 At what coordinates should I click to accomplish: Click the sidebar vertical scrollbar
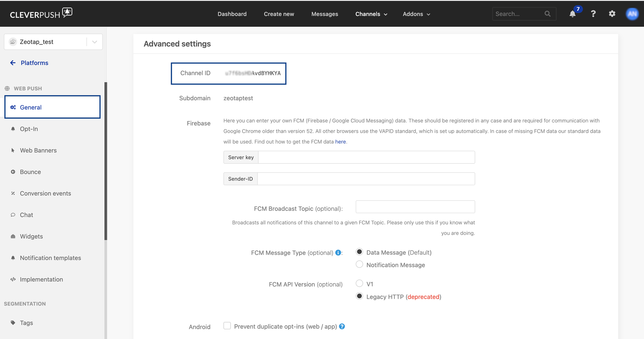(106, 161)
